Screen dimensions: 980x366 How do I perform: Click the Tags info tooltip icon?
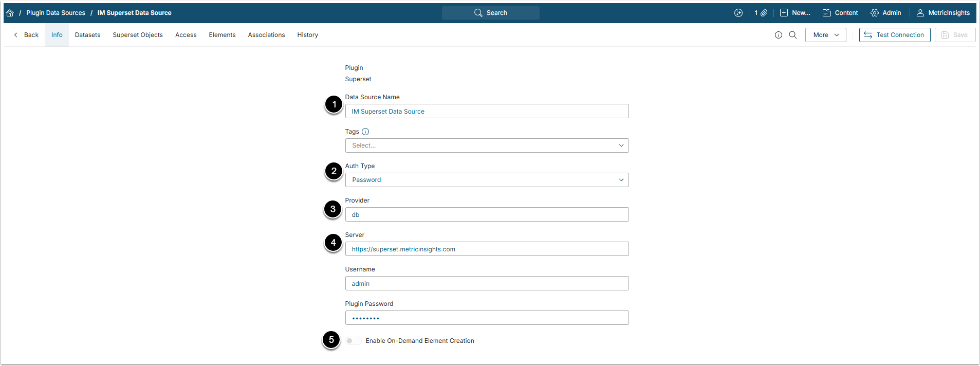[365, 132]
